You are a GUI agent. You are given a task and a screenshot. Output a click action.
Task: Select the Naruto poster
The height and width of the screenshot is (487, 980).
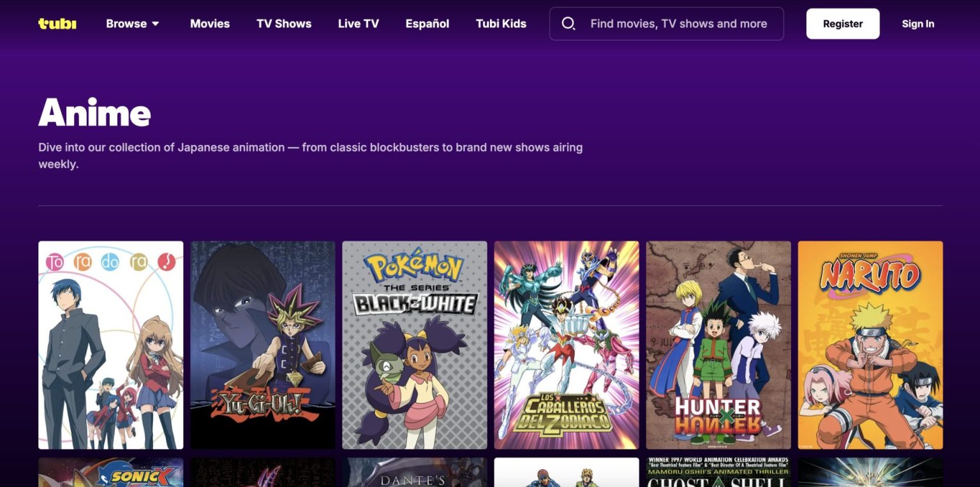coord(870,344)
